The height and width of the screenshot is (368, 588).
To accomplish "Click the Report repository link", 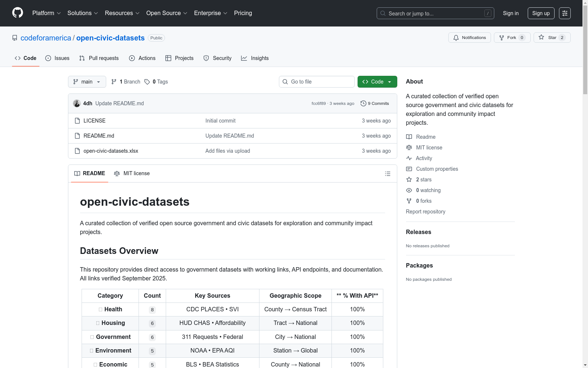I will (x=425, y=212).
